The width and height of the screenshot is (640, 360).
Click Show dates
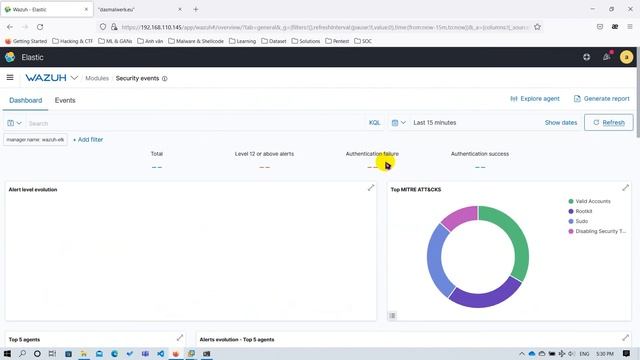click(x=561, y=122)
